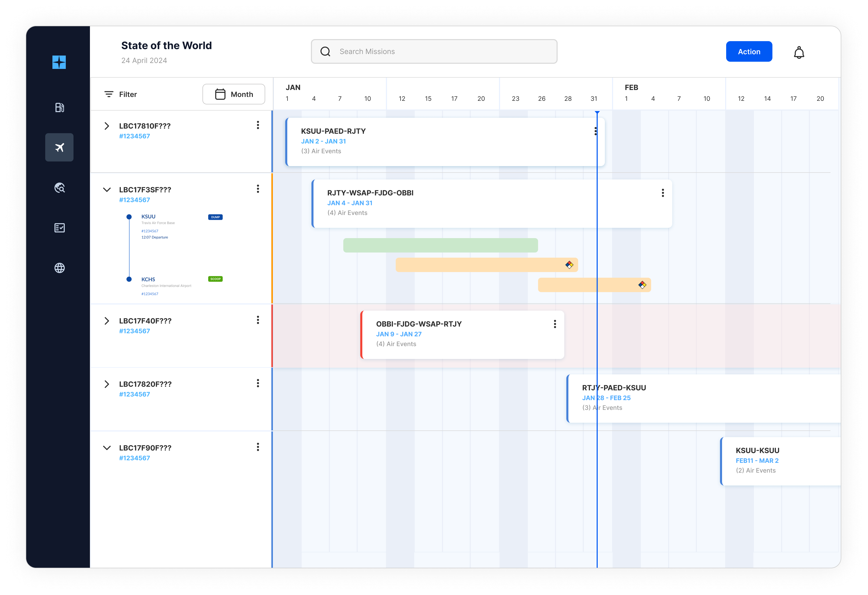Image resolution: width=868 pixels, height=595 pixels.
Task: Open the Filter control
Action: point(121,94)
